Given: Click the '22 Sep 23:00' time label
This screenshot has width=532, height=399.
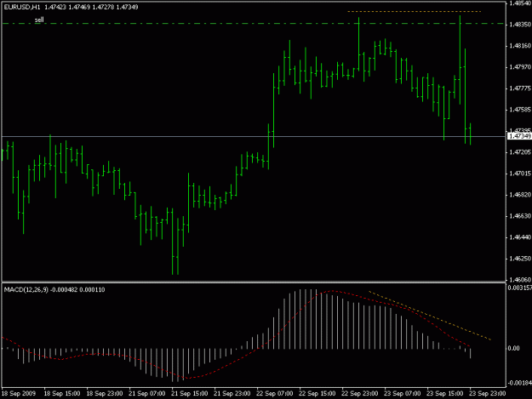Looking at the screenshot, I should pyautogui.click(x=360, y=393).
